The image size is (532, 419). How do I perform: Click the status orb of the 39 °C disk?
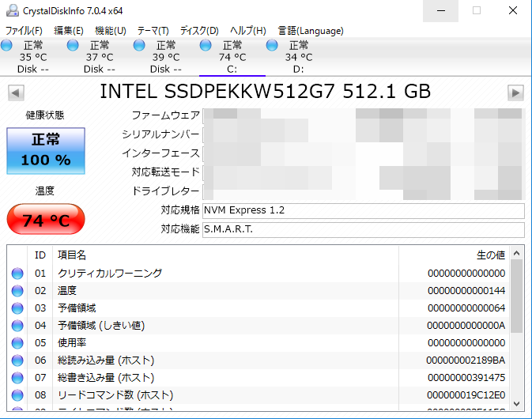[x=139, y=45]
